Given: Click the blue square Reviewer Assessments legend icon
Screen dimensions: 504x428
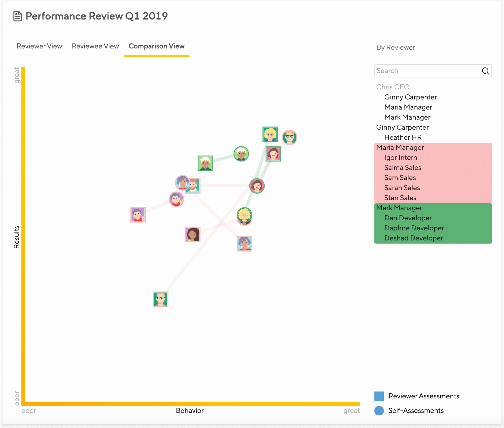Looking at the screenshot, I should coord(379,396).
